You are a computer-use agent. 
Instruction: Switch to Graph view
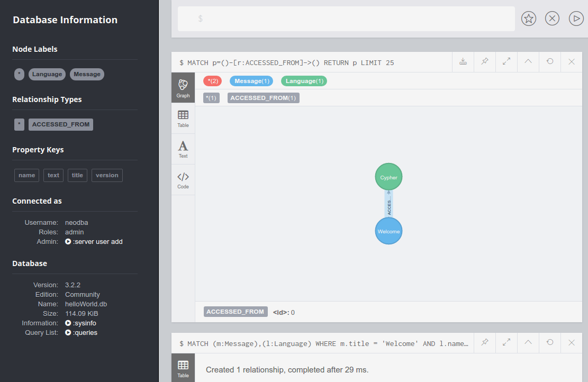pyautogui.click(x=183, y=88)
